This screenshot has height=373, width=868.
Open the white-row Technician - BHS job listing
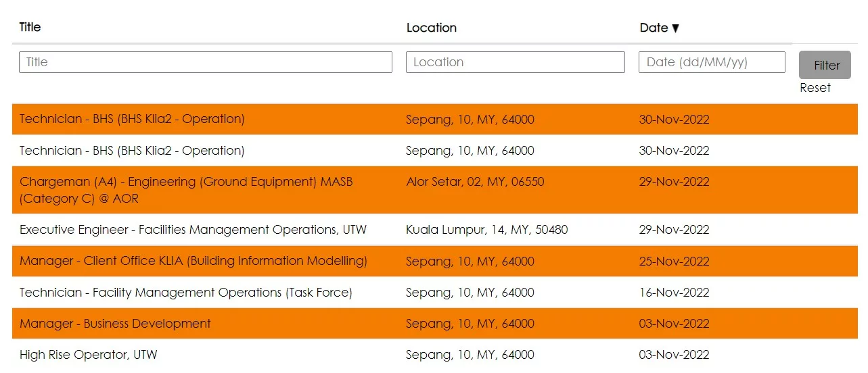[132, 151]
